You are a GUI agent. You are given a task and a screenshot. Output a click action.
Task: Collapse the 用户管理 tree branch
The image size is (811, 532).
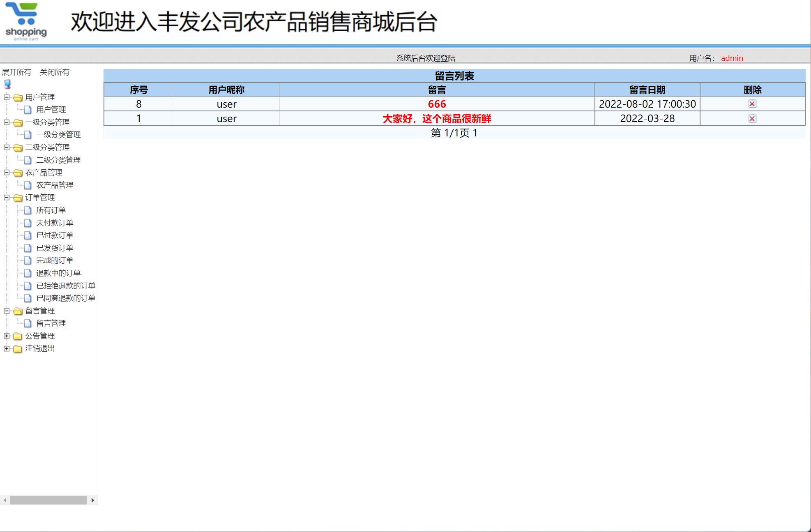(x=6, y=97)
